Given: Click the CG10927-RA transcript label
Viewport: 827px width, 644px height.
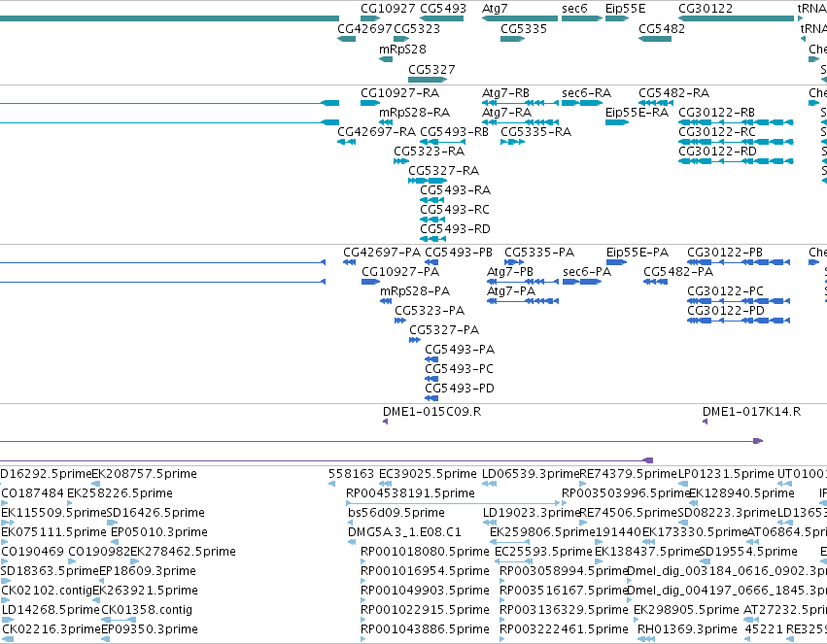Looking at the screenshot, I should point(399,93).
